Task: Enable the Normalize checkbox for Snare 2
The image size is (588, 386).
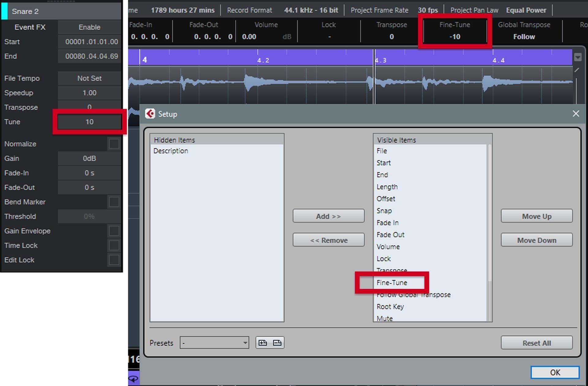Action: tap(114, 144)
